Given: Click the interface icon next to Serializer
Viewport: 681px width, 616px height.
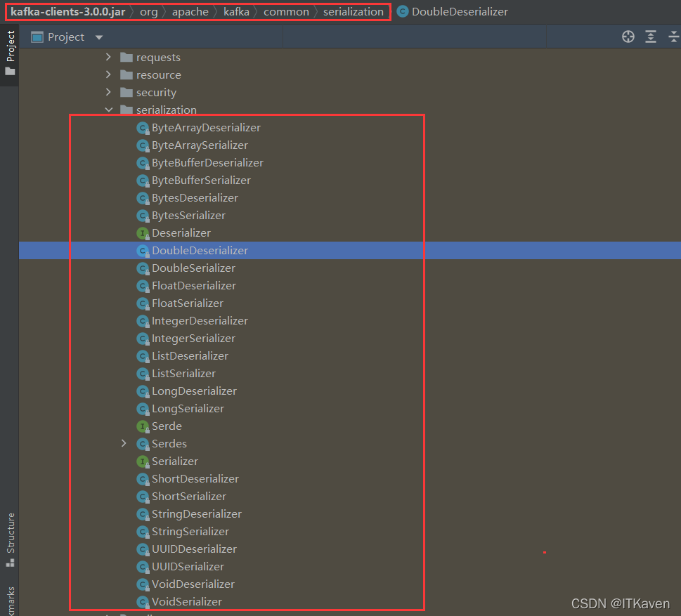Looking at the screenshot, I should pyautogui.click(x=143, y=461).
